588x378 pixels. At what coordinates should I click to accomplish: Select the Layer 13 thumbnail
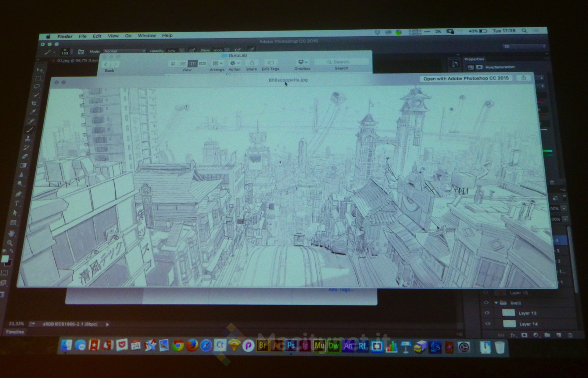[509, 313]
